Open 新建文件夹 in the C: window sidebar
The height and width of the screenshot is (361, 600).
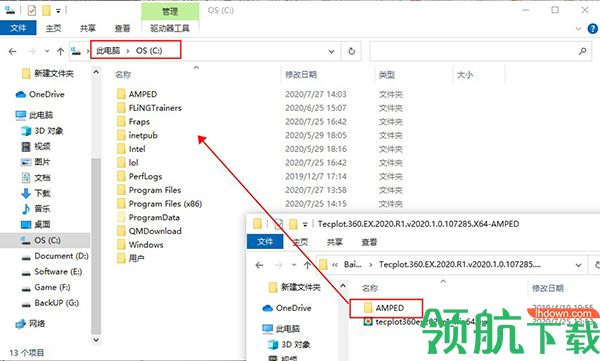click(48, 74)
